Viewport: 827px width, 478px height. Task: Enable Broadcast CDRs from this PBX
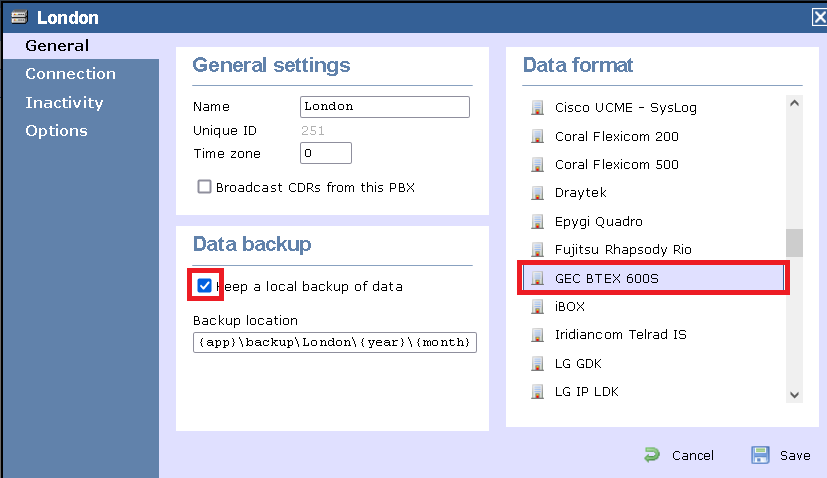[x=204, y=187]
